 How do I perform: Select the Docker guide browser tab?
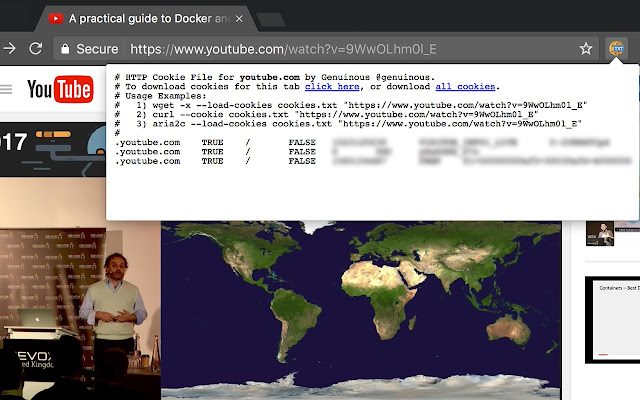[140, 17]
